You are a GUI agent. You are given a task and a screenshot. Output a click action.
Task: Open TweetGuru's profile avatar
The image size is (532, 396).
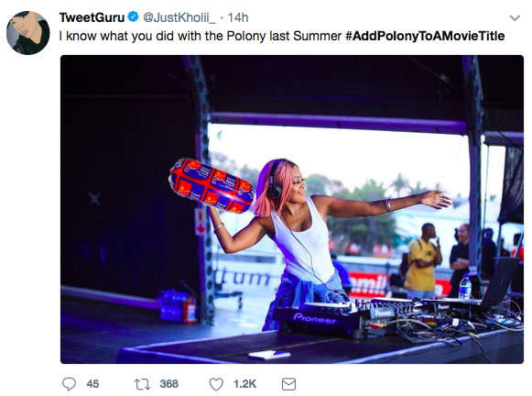28,33
